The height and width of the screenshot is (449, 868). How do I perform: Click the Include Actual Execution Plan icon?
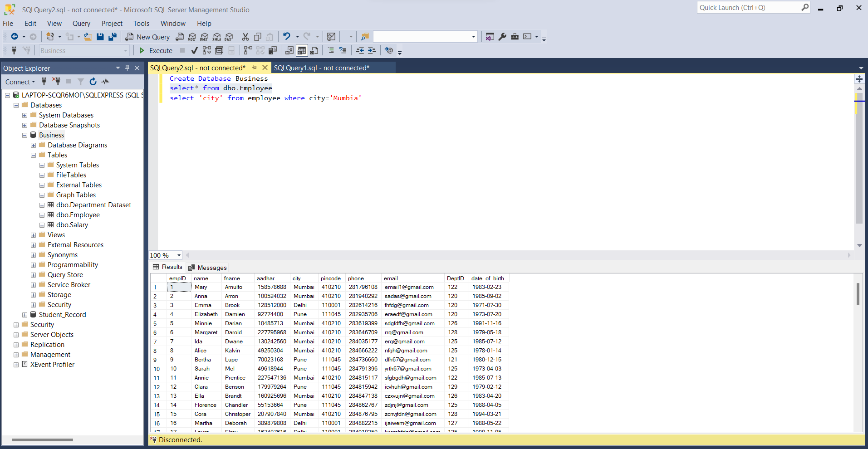tap(248, 50)
